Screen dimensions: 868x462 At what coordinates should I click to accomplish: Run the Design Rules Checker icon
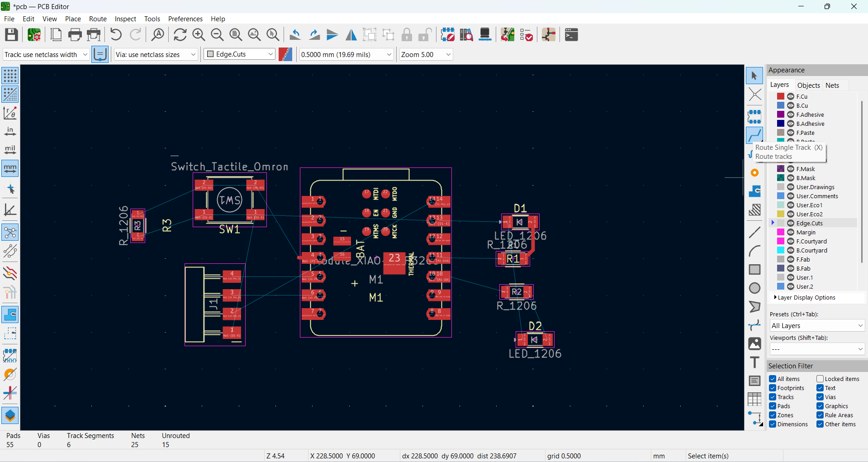click(x=526, y=35)
